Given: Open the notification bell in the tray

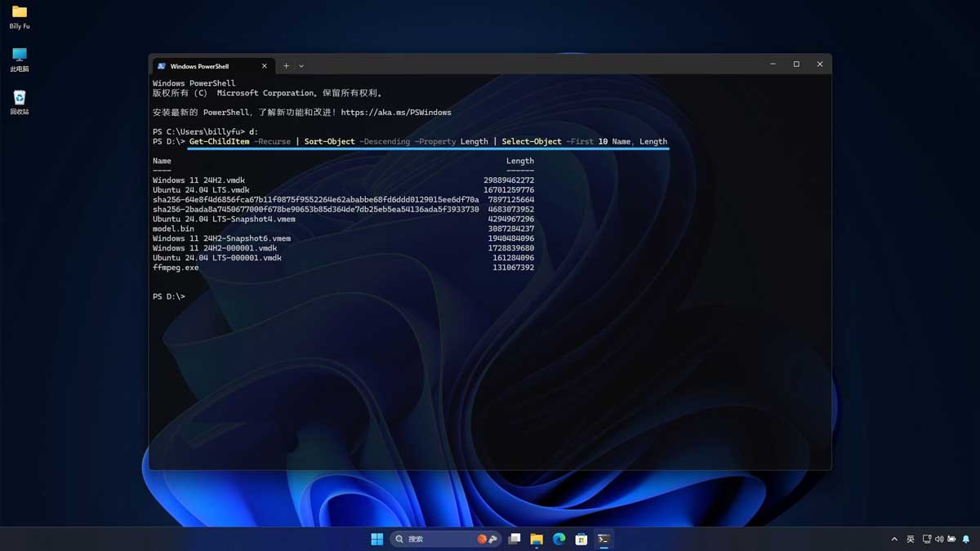Looking at the screenshot, I should click(966, 539).
